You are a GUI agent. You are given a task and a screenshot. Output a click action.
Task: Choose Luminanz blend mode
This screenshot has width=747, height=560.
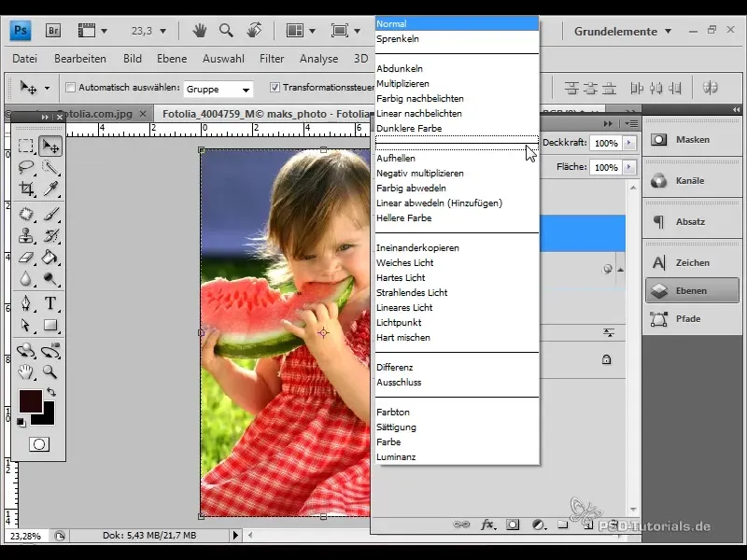457,456
